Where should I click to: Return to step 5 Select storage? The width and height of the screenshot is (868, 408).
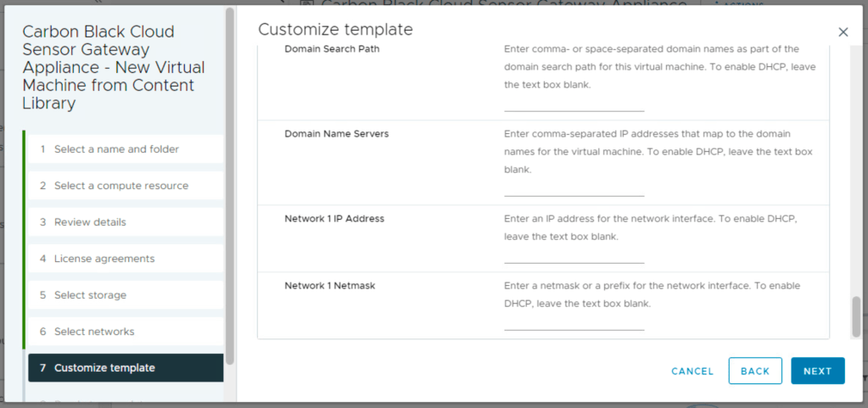(90, 295)
